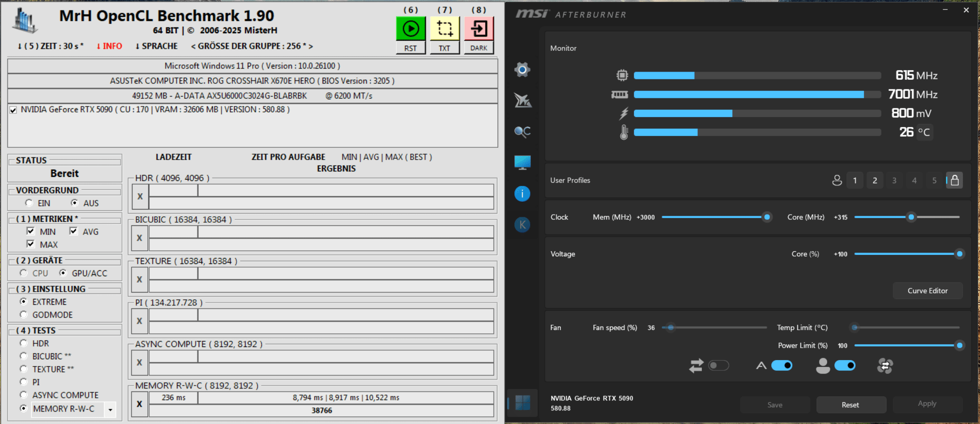Screen dimensions: 980x424
Task: Click the X beside the PI result
Action: coord(140,321)
